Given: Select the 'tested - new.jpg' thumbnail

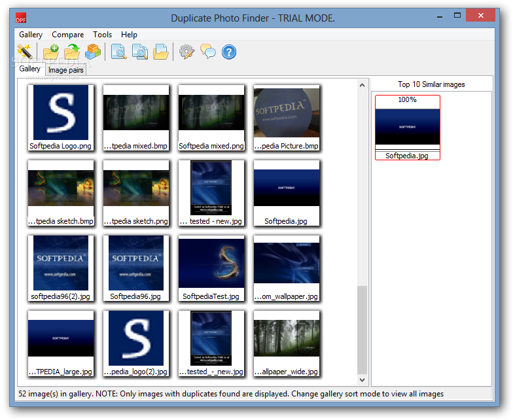Looking at the screenshot, I should pyautogui.click(x=211, y=193).
